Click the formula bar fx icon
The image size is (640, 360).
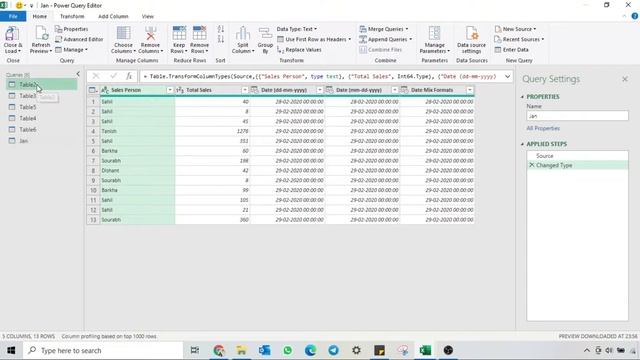pyautogui.click(x=129, y=76)
